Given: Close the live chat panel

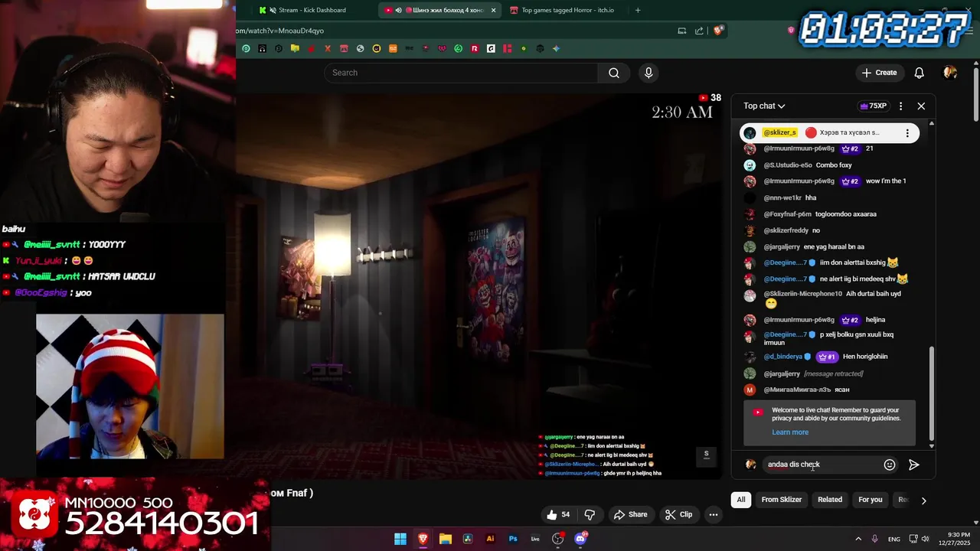Looking at the screenshot, I should [x=921, y=106].
